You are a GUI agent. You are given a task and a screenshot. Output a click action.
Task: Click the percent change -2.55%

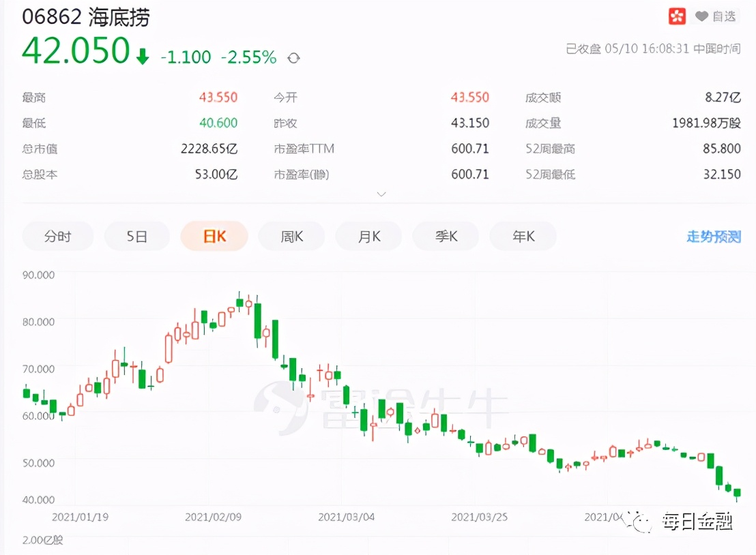coord(249,57)
